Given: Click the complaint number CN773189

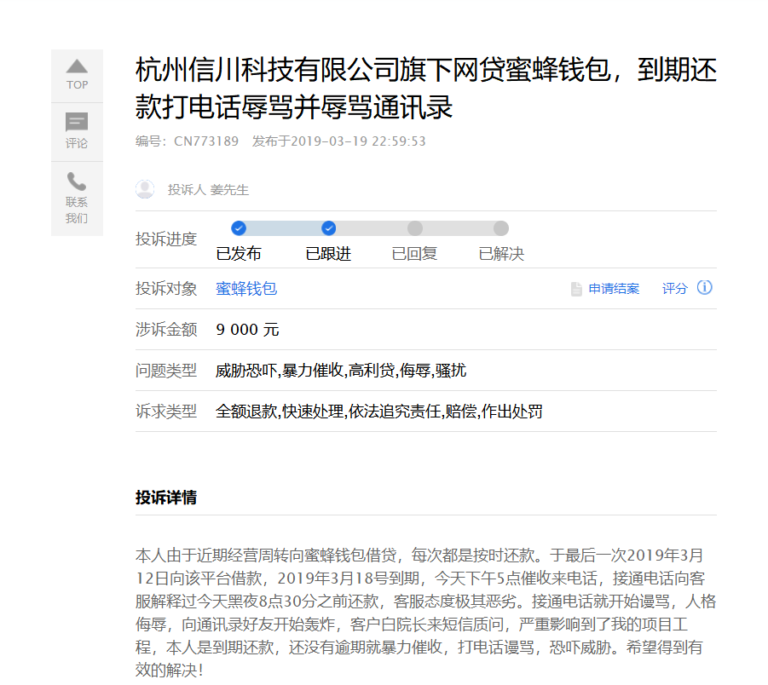Looking at the screenshot, I should pyautogui.click(x=206, y=142).
